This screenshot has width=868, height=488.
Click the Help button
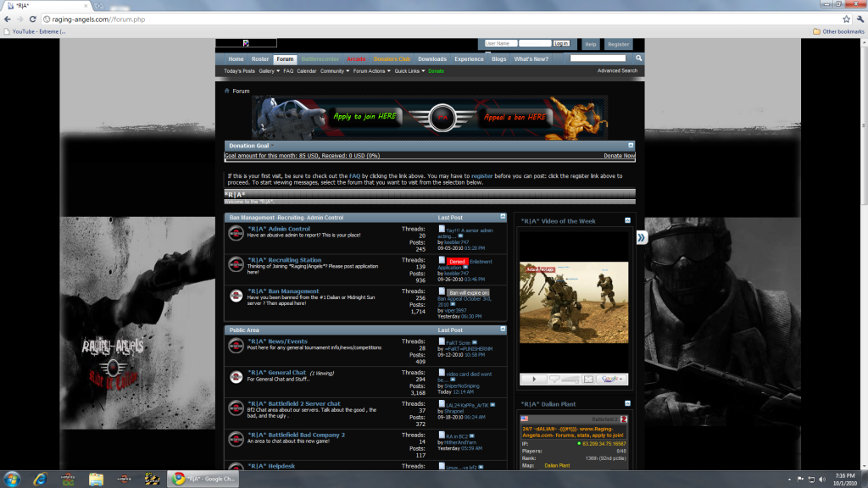point(591,44)
